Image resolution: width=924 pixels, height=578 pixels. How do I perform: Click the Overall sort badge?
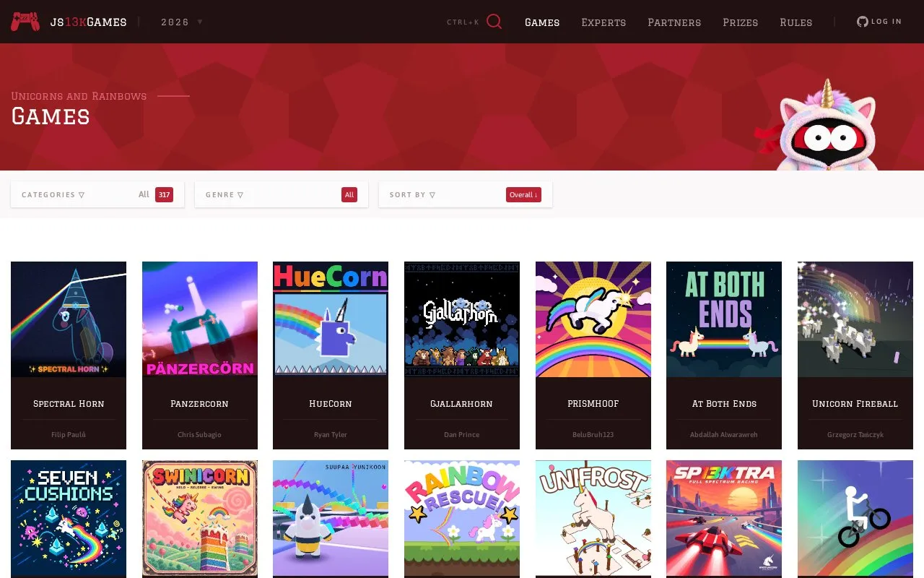tap(523, 195)
